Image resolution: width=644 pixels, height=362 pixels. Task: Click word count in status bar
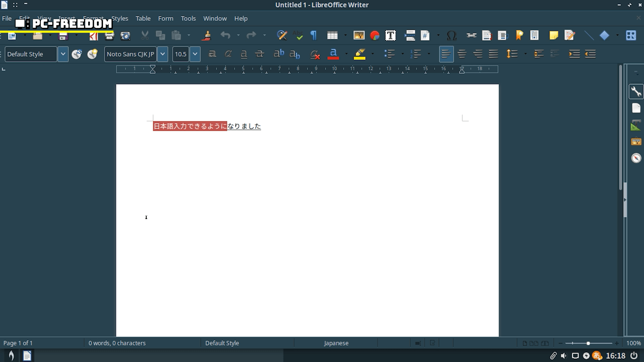[x=117, y=343]
